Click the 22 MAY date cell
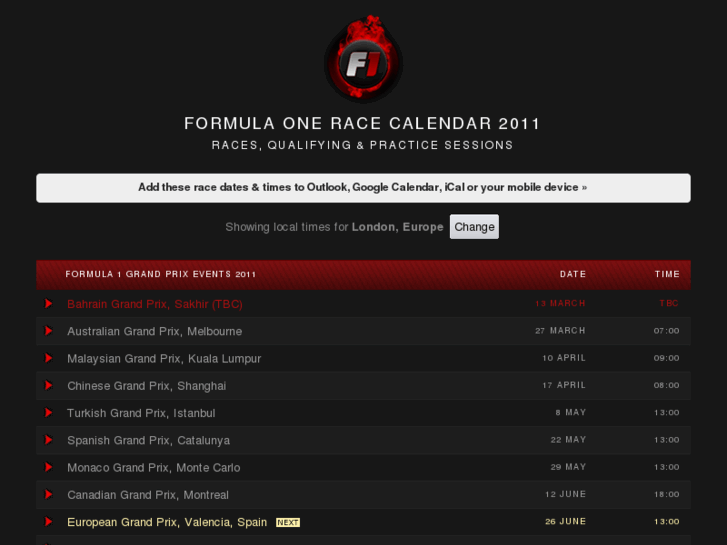Image resolution: width=727 pixels, height=545 pixels. pos(568,440)
